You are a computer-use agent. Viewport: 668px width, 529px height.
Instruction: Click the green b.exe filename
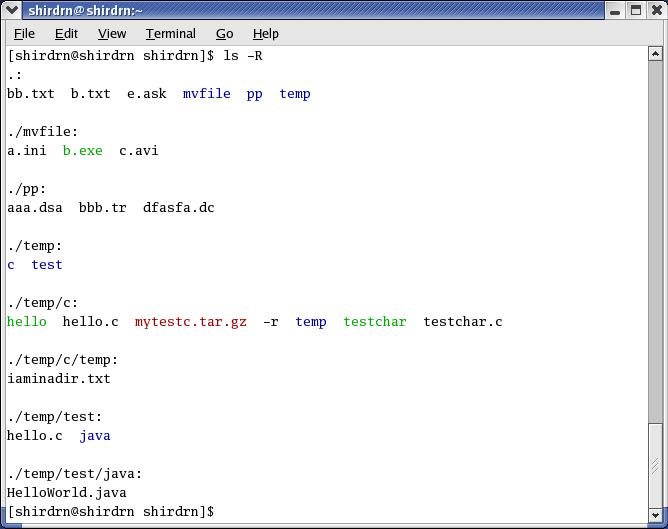tap(83, 151)
